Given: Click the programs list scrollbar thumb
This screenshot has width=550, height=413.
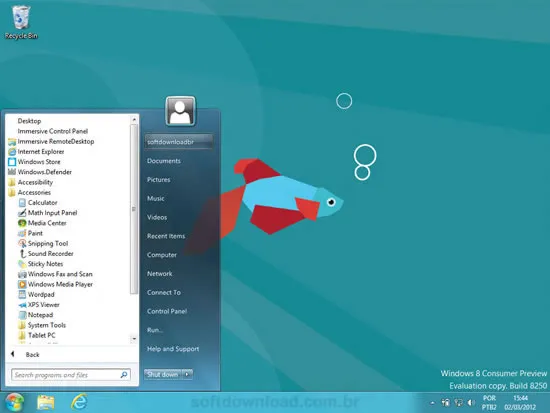Looking at the screenshot, I should (x=134, y=209).
